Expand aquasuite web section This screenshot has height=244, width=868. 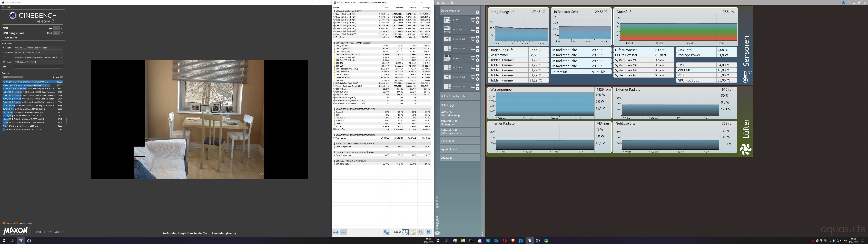(x=460, y=149)
